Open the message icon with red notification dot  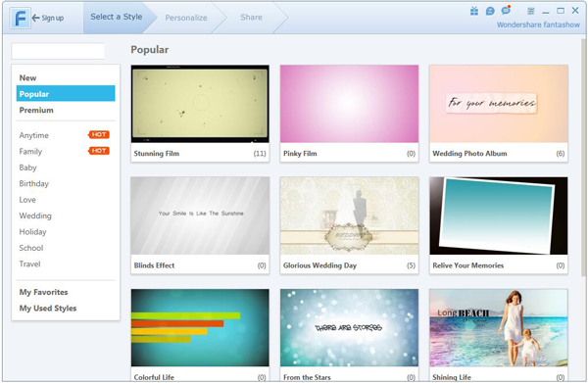506,11
